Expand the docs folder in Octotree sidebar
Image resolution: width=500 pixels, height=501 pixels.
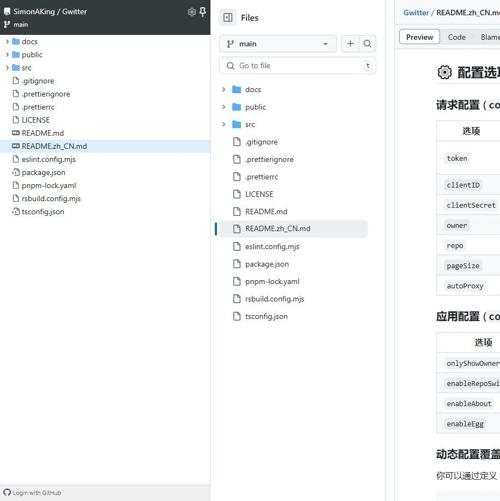tap(7, 42)
